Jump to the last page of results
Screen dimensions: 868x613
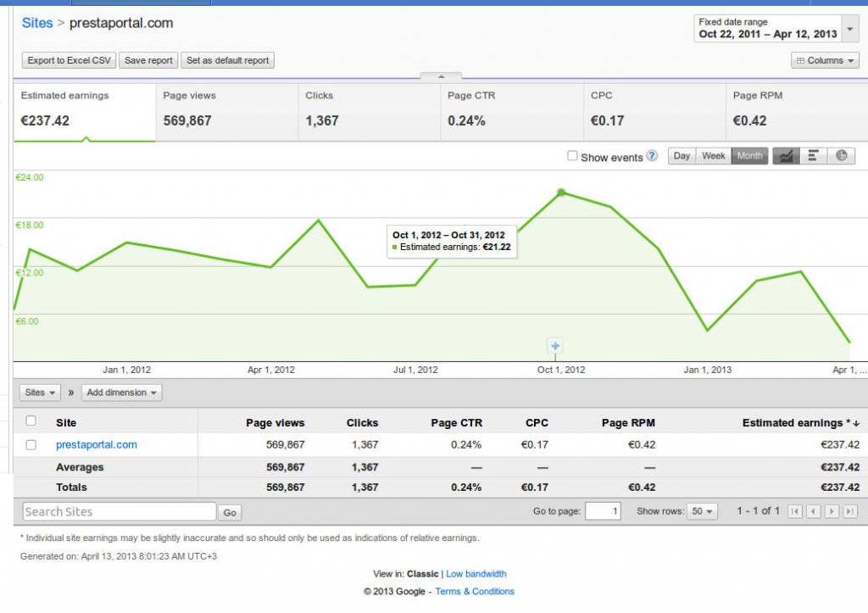click(849, 511)
